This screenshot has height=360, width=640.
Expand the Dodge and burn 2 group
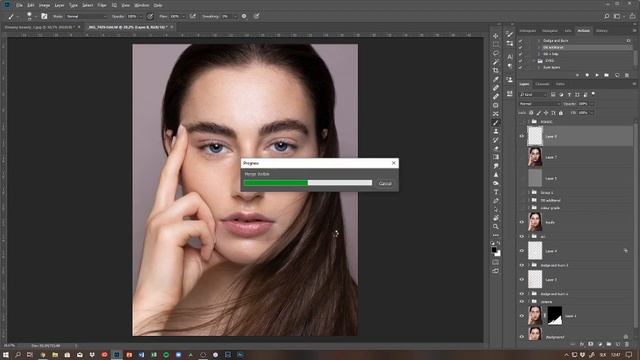[529, 265]
